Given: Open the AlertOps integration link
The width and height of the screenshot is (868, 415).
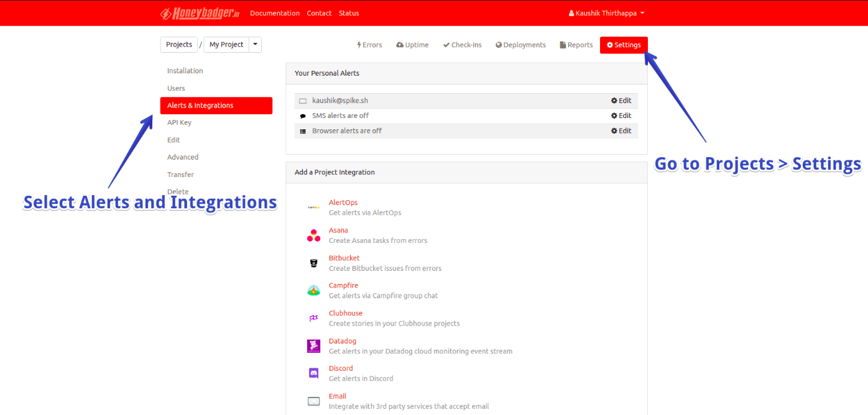Looking at the screenshot, I should coord(343,203).
